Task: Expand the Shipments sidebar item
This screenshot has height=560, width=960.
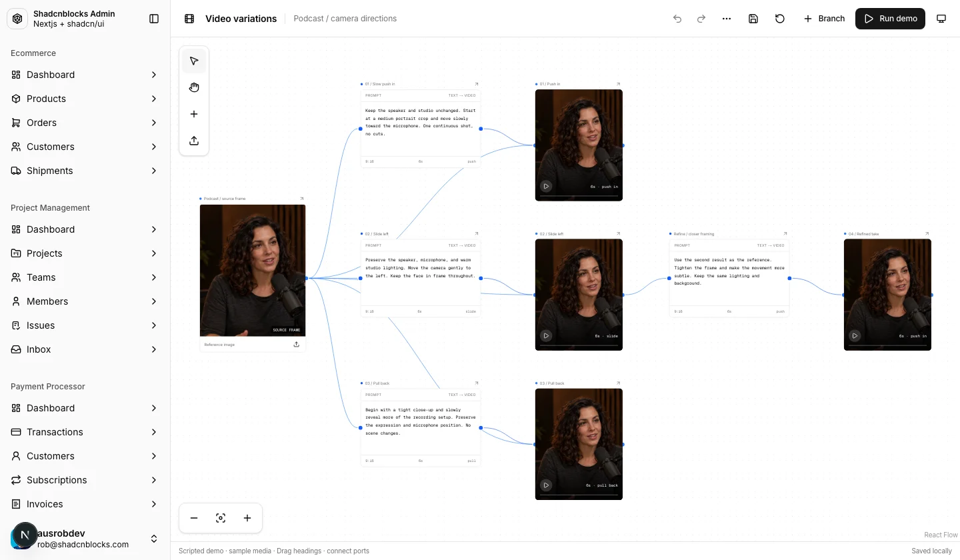Action: (x=85, y=171)
